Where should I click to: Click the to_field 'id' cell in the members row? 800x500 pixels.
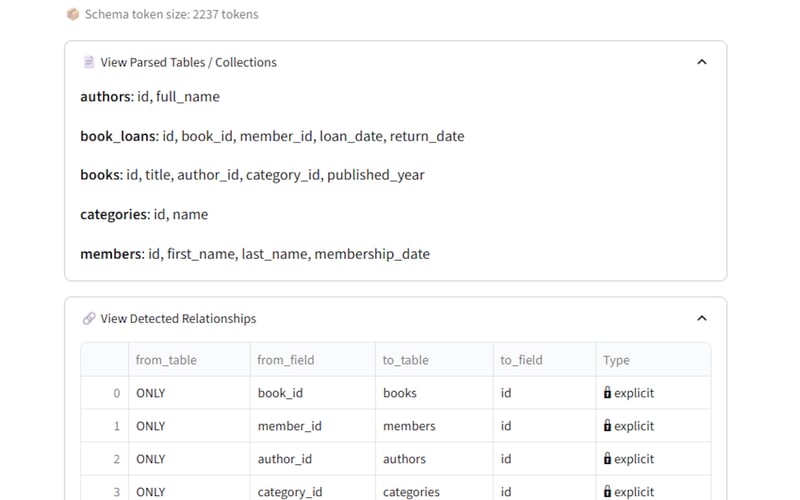pos(544,426)
